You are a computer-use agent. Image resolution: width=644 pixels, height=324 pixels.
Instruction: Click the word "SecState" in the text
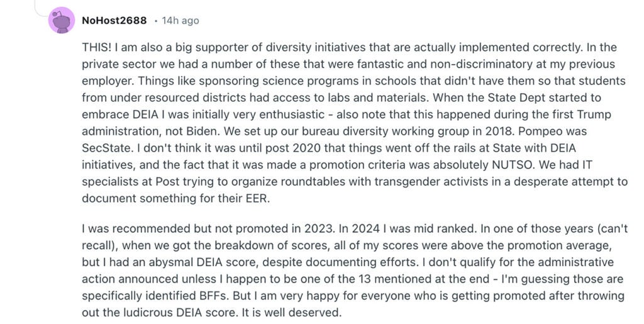point(105,146)
